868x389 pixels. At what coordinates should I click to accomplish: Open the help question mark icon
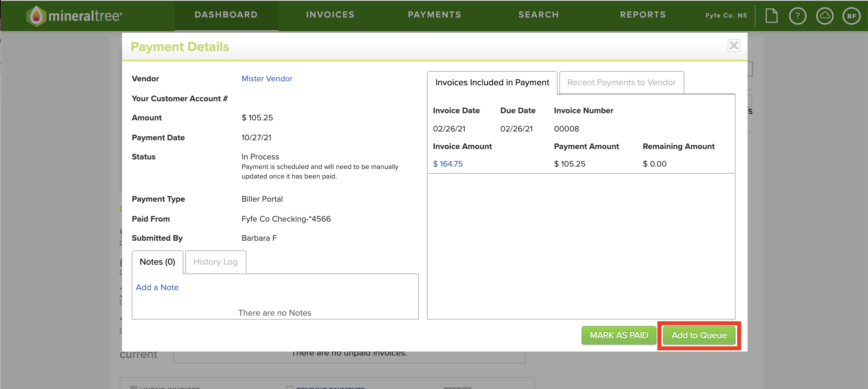(797, 16)
